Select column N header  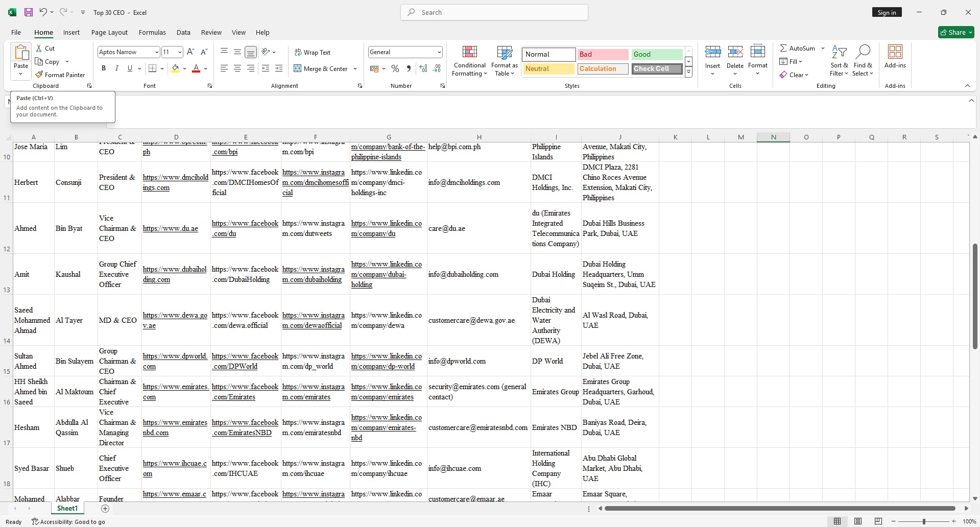click(x=773, y=137)
